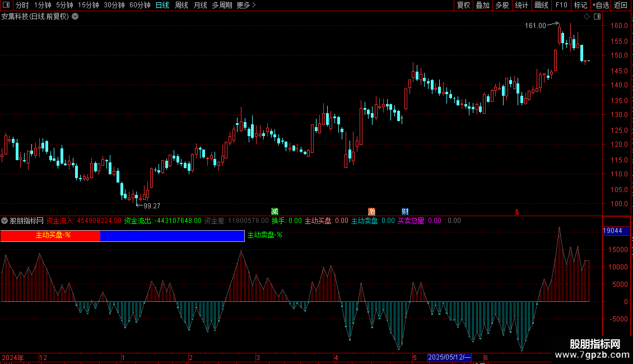Click the 19044 indicator value box
The height and width of the screenshot is (364, 633).
(616, 231)
